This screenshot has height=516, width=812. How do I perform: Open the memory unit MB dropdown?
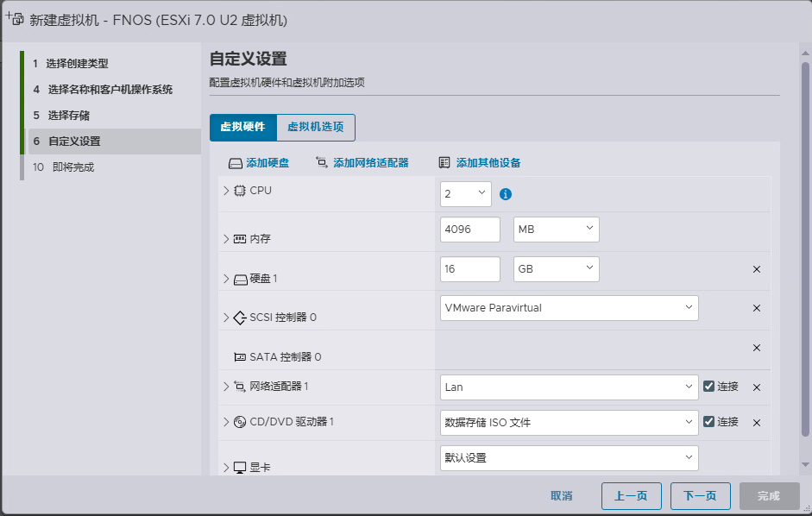point(556,229)
